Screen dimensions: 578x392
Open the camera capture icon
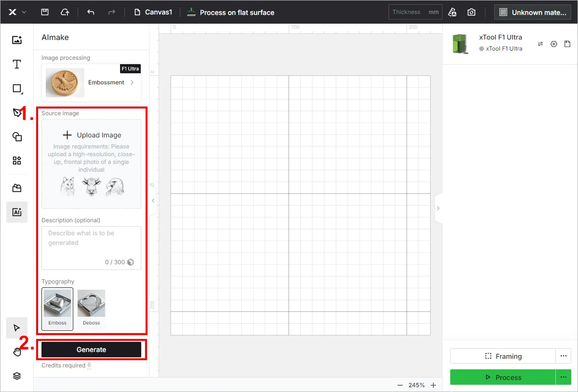471,12
